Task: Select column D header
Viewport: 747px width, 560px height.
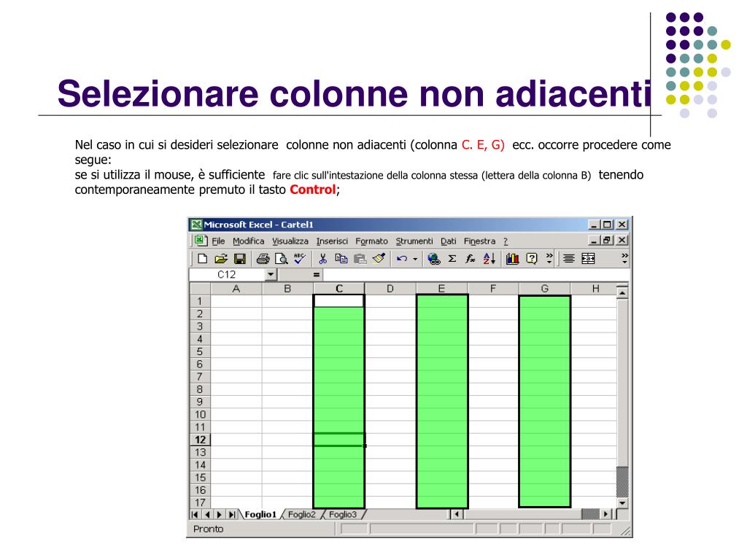Action: pyautogui.click(x=390, y=289)
